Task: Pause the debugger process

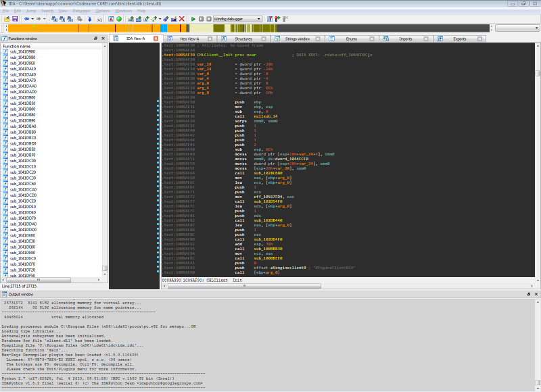Action: pos(201,19)
